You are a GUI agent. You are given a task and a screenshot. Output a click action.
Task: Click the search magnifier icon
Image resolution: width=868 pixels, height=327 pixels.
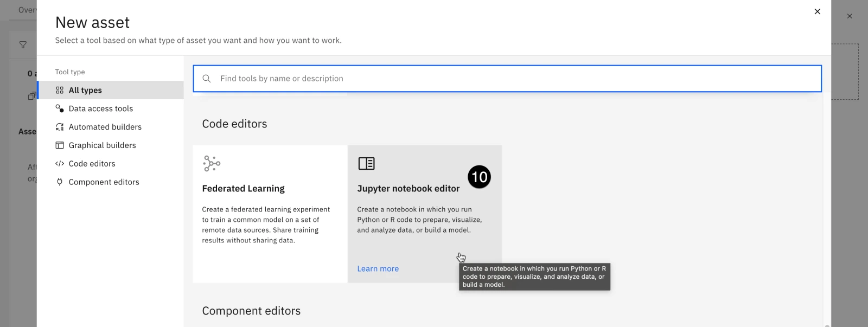[207, 79]
